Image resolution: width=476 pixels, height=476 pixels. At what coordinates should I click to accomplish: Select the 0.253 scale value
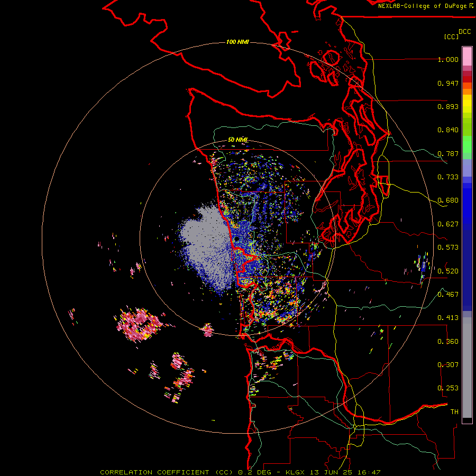(448, 388)
